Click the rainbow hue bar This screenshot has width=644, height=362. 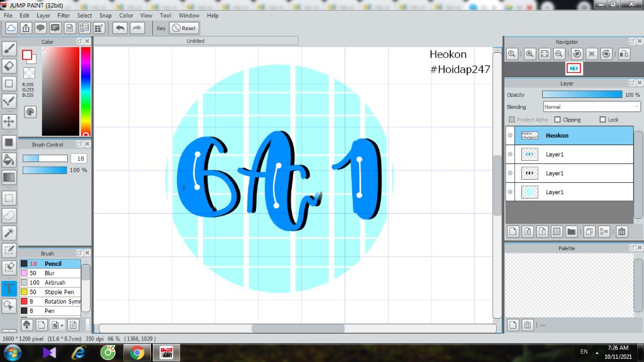click(86, 91)
